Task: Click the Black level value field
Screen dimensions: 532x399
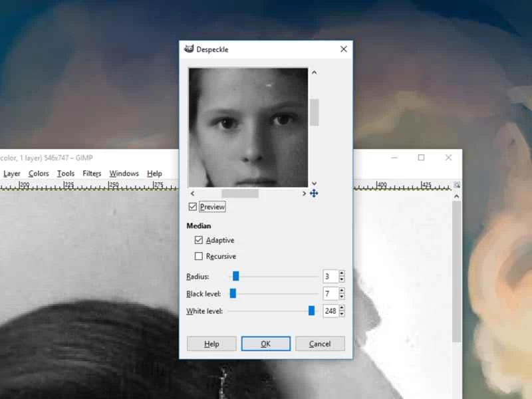Action: point(331,293)
